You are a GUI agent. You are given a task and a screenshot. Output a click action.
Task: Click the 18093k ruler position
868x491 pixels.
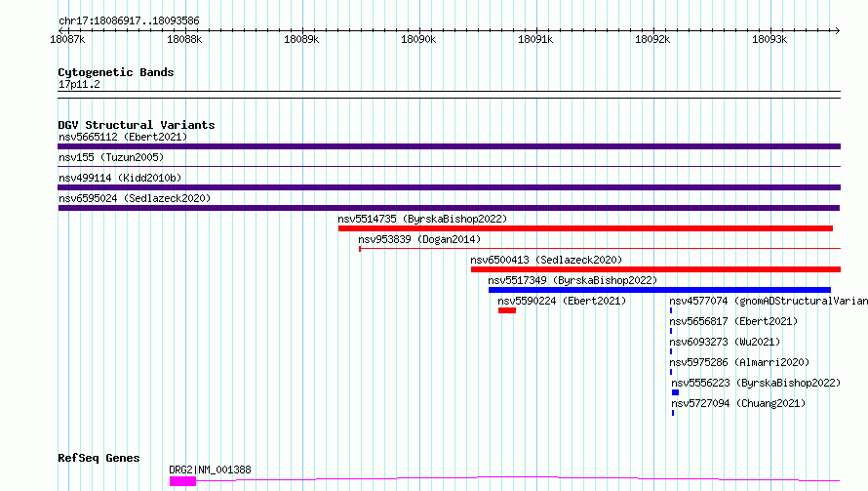(769, 39)
